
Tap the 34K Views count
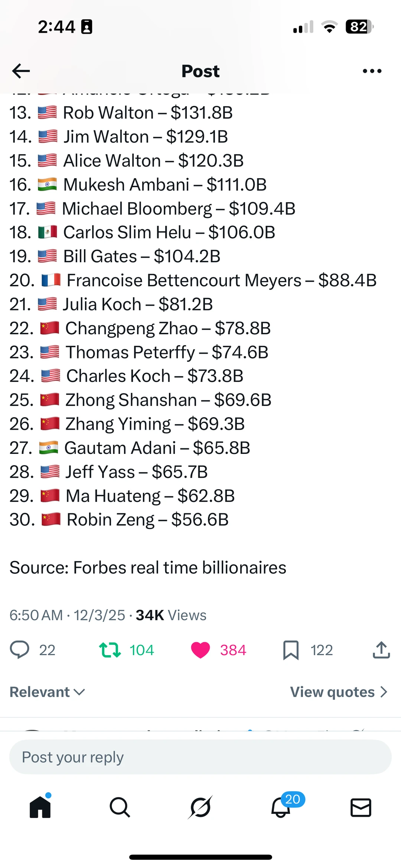point(171,615)
